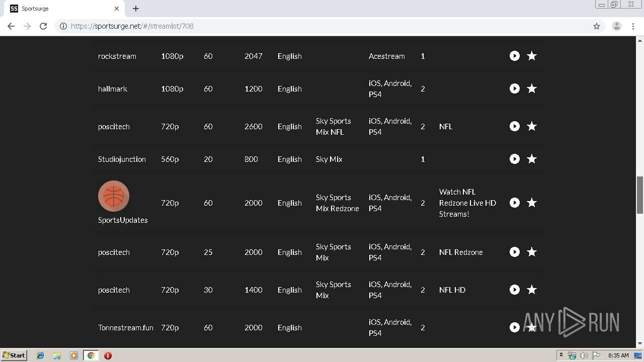Image resolution: width=644 pixels, height=362 pixels.
Task: Click the rockstream streamer name
Action: pyautogui.click(x=117, y=56)
